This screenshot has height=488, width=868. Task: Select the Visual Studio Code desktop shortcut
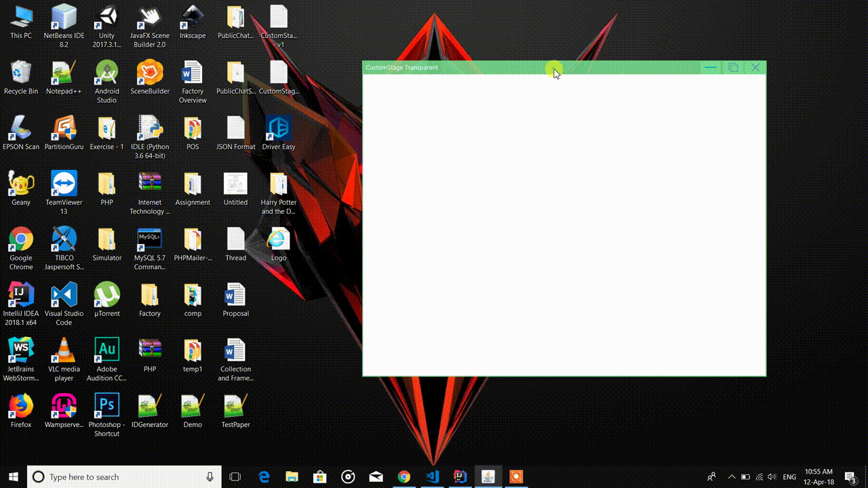click(64, 304)
